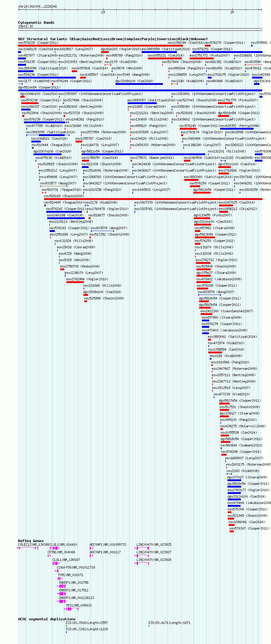Click CETN1|NM_004066 gene label

pyautogui.click(x=61, y=552)
